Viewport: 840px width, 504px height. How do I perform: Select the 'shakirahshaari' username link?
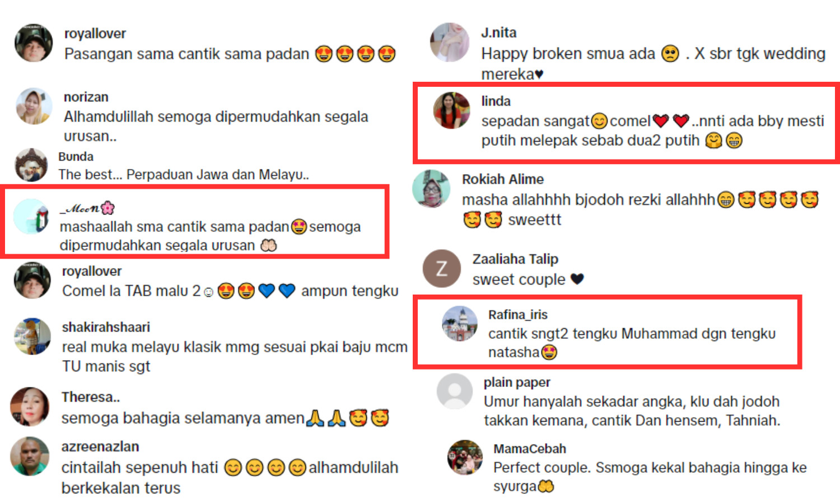[x=106, y=327]
